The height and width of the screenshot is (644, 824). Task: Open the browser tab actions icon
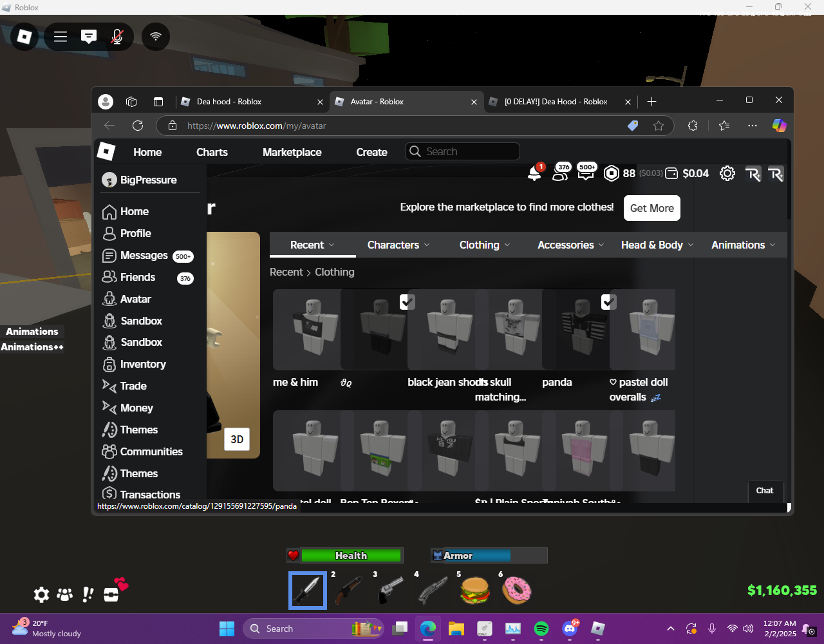tap(158, 102)
